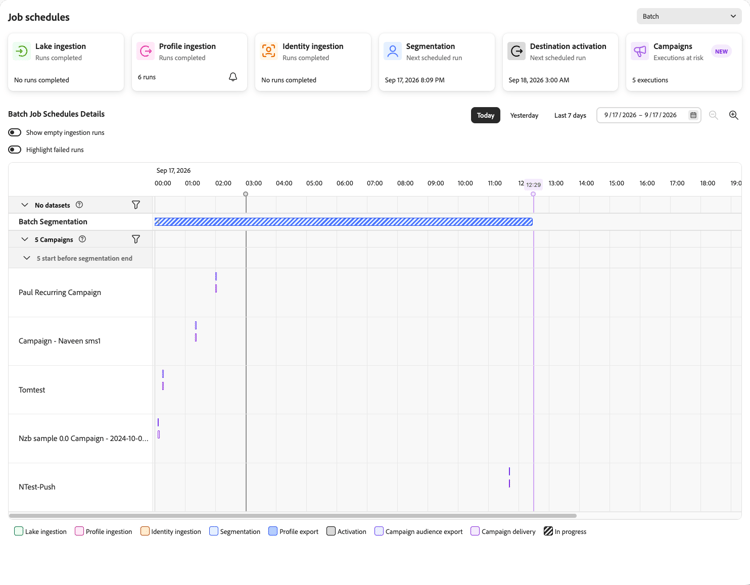Click the 5 executions text in Campaigns card
This screenshot has width=750, height=585.
coord(650,80)
